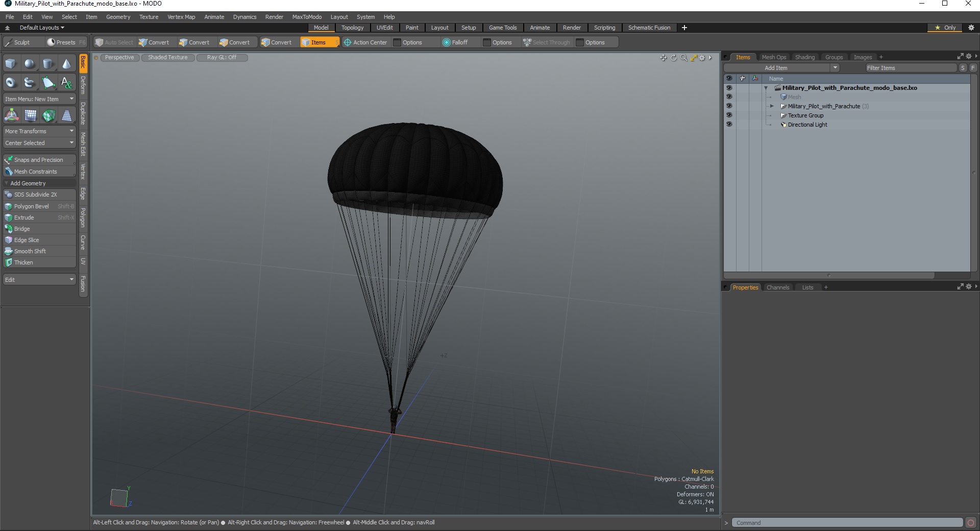The image size is (980, 531).
Task: Toggle visibility of the scene file item
Action: (729, 88)
